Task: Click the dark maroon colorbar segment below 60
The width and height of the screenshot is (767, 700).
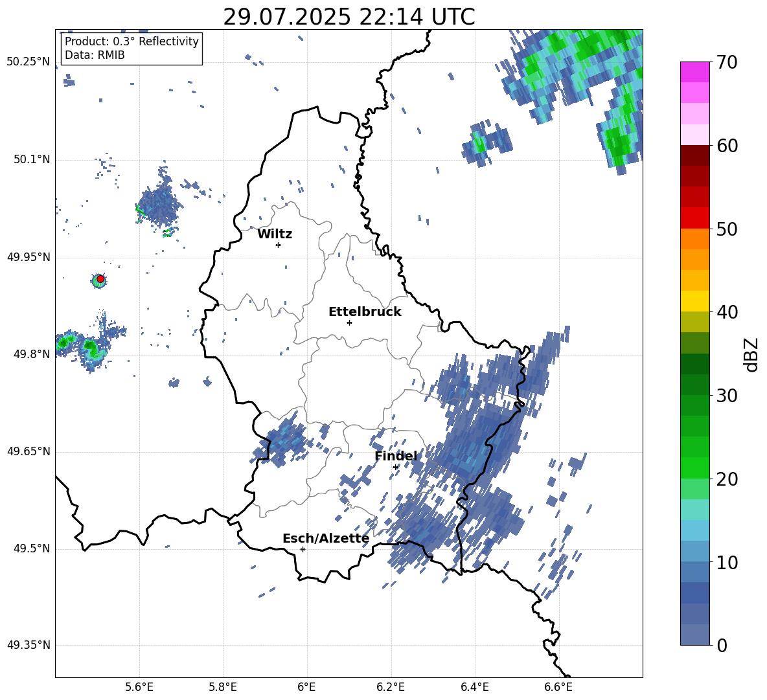Action: 694,155
